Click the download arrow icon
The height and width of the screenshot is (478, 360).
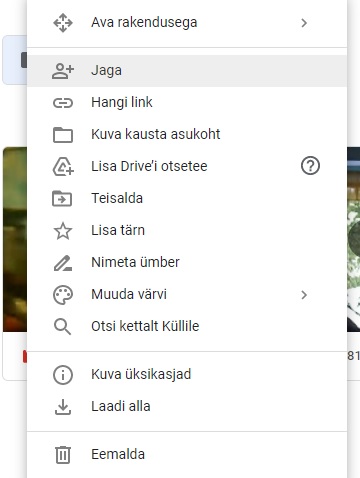(63, 407)
